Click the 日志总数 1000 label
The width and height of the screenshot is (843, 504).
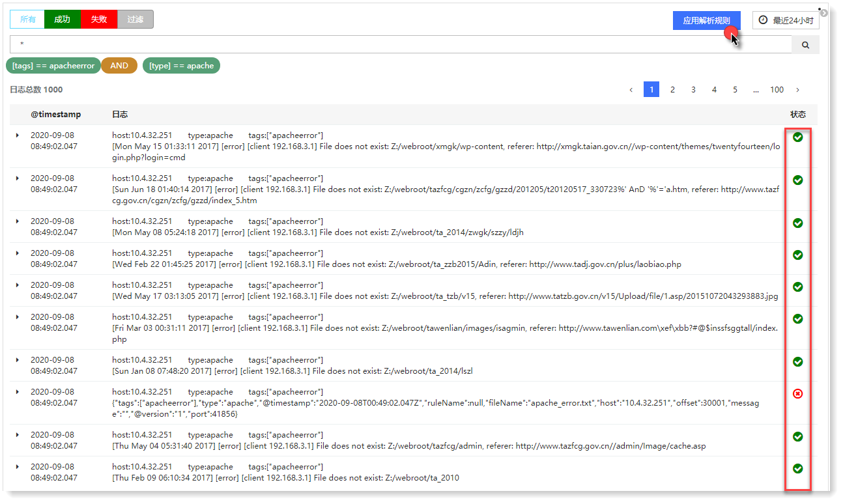[x=36, y=90]
